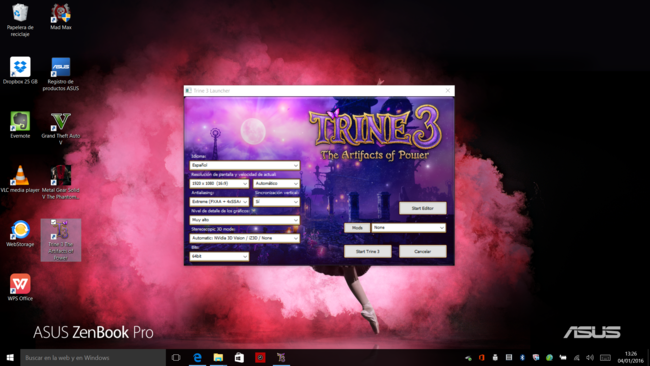Viewport: 650px width, 366px height.
Task: Open the refresh rate dropdown Automático
Action: [276, 184]
